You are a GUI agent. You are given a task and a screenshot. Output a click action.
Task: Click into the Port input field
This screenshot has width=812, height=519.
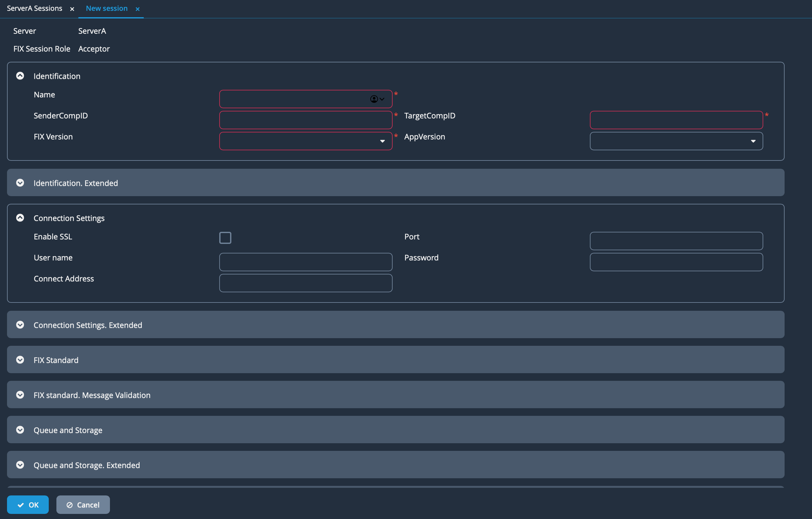click(676, 241)
